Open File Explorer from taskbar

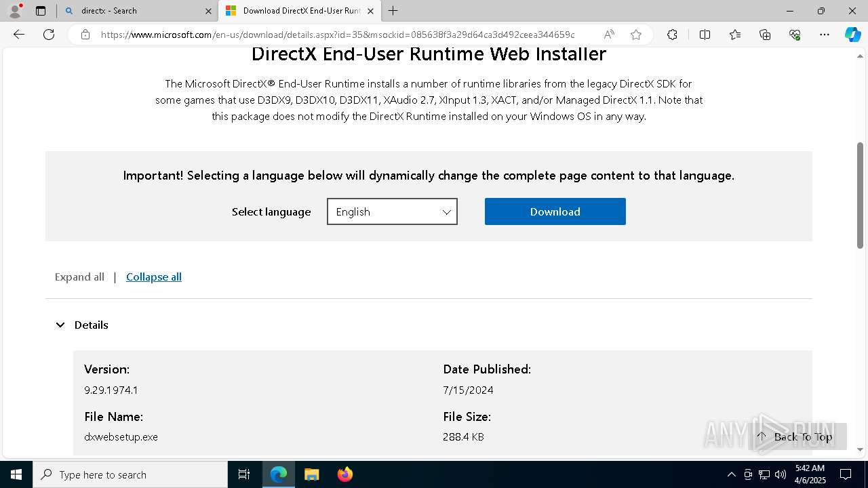(x=311, y=474)
